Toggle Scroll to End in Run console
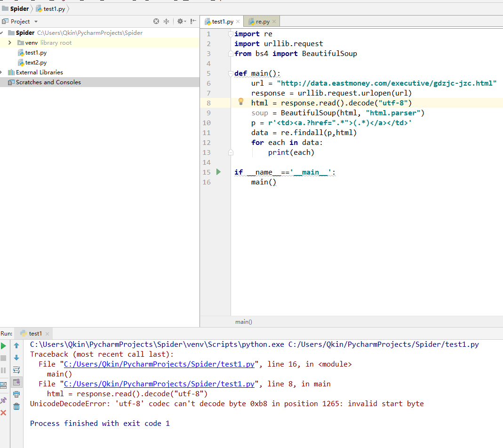This screenshot has width=503, height=448. (x=16, y=382)
